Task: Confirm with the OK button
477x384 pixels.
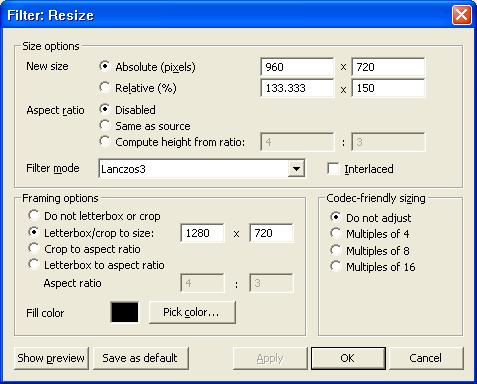Action: [x=348, y=358]
